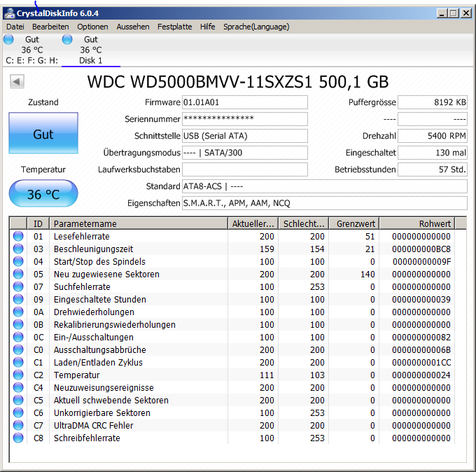Close the CrystalDiskInfo window
The width and height of the screenshot is (476, 472).
point(466,13)
